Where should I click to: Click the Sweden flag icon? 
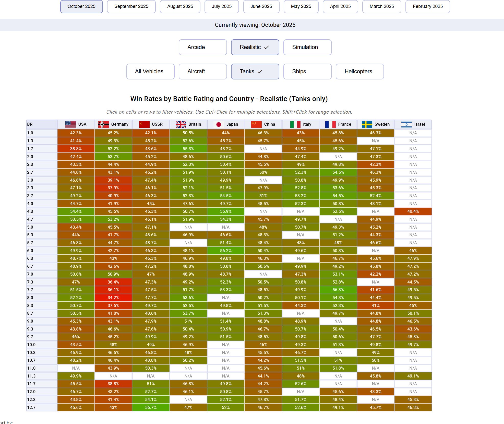coord(367,124)
